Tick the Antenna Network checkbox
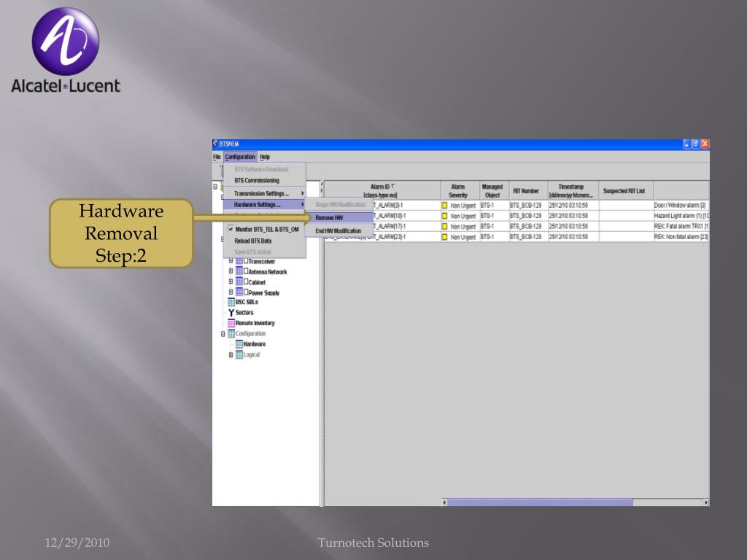 pos(246,271)
